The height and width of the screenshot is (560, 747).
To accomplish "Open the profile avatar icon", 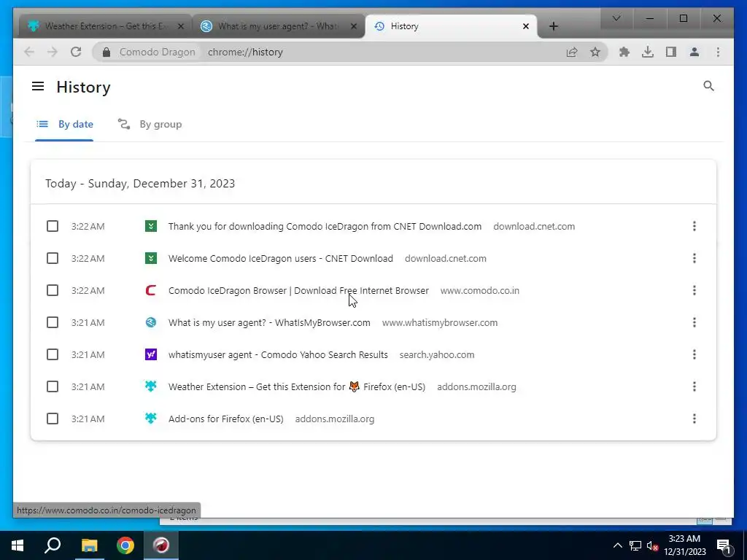I will (x=694, y=52).
